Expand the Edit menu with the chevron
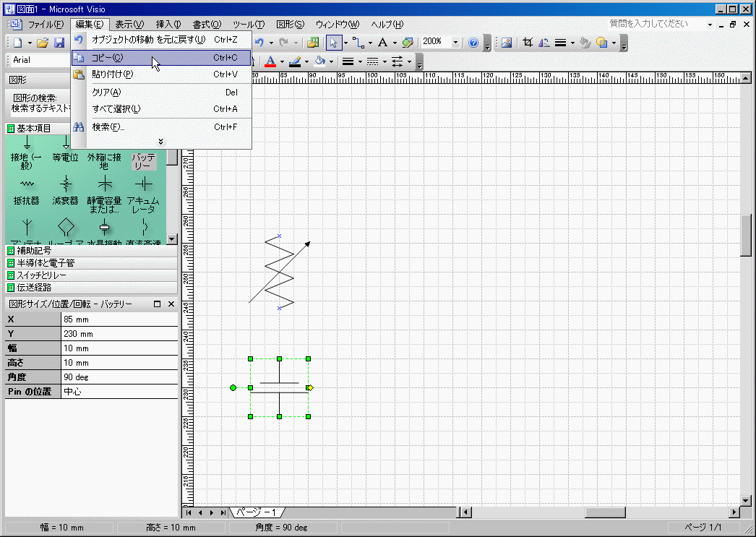The image size is (756, 537). pyautogui.click(x=160, y=142)
